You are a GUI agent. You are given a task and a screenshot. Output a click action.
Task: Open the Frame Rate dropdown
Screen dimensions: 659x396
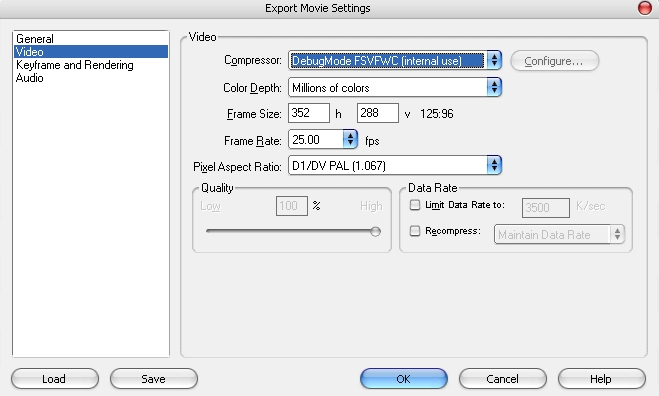(323, 140)
